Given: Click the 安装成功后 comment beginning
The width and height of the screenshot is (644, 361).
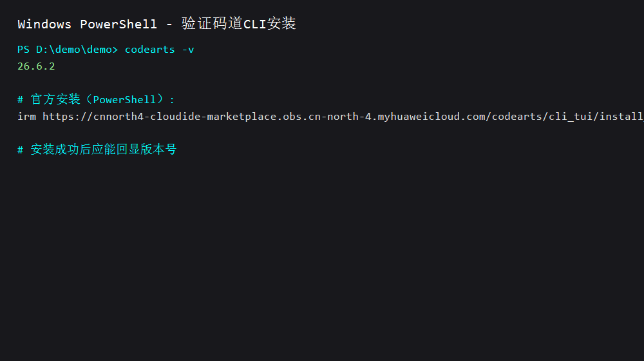Looking at the screenshot, I should pos(61,150).
